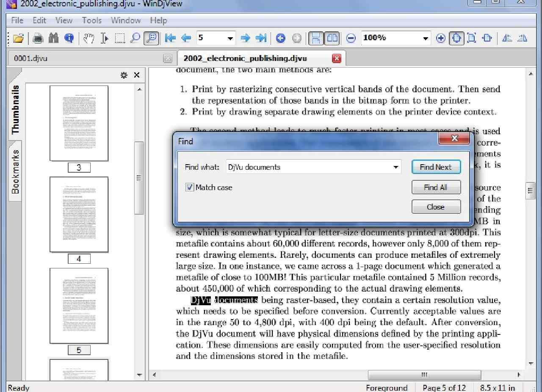This screenshot has height=392, width=542.
Task: Click the greyed Forward navigation button
Action: click(x=296, y=38)
